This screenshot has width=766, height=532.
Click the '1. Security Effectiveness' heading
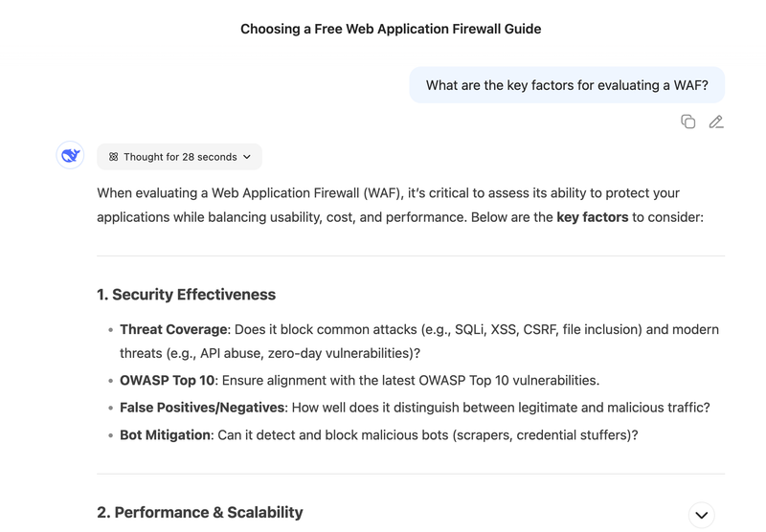(x=186, y=295)
